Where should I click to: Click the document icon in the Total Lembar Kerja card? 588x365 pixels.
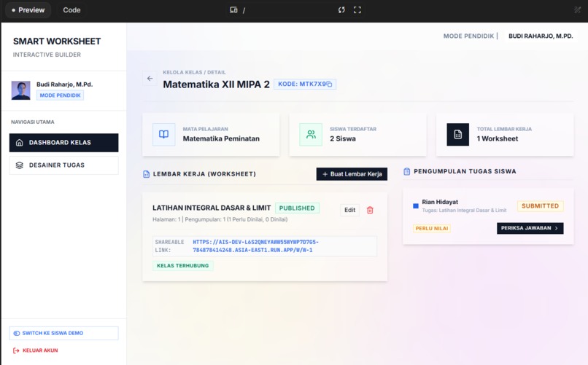click(x=458, y=134)
